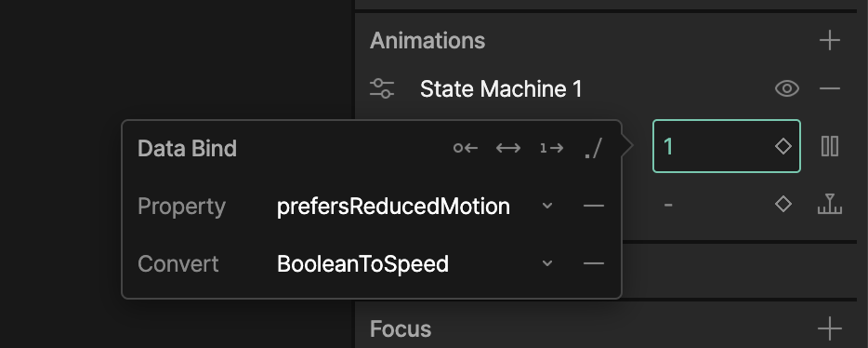The image size is (868, 348).
Task: Remove State Machine 1 with the minus icon
Action: tap(829, 88)
